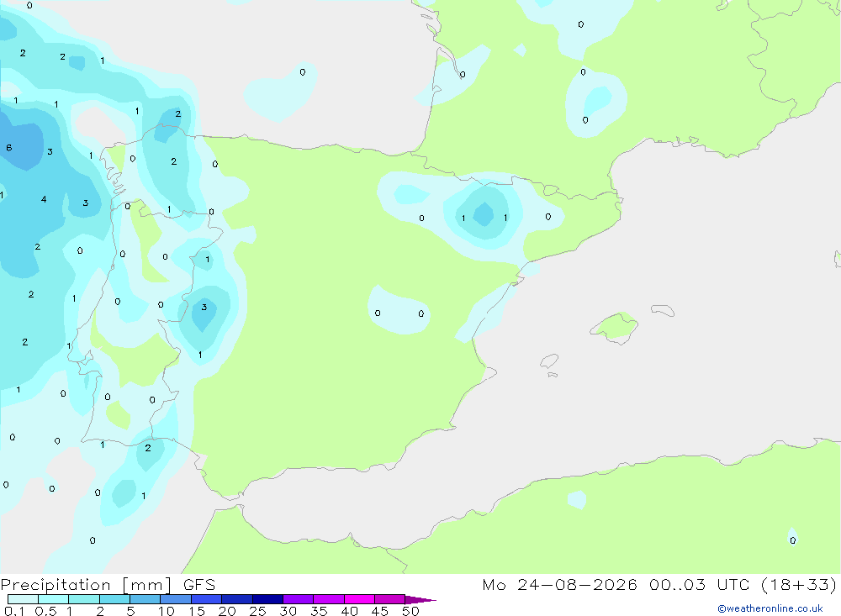The height and width of the screenshot is (616, 841).
Task: Pick the 40–45 mm legend swatch
Action: pyautogui.click(x=359, y=599)
